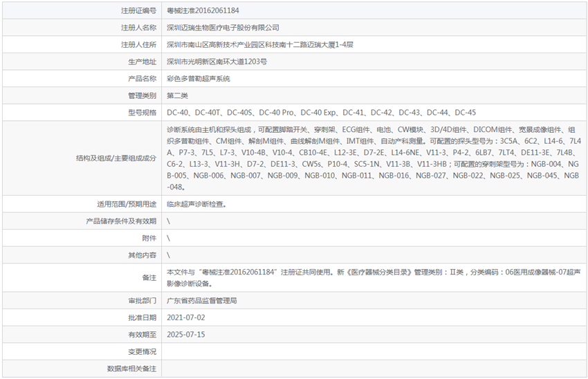Select 深圳迈瑞生物医疗电子股份有限公司 text
The height and width of the screenshot is (379, 588).
click(223, 28)
